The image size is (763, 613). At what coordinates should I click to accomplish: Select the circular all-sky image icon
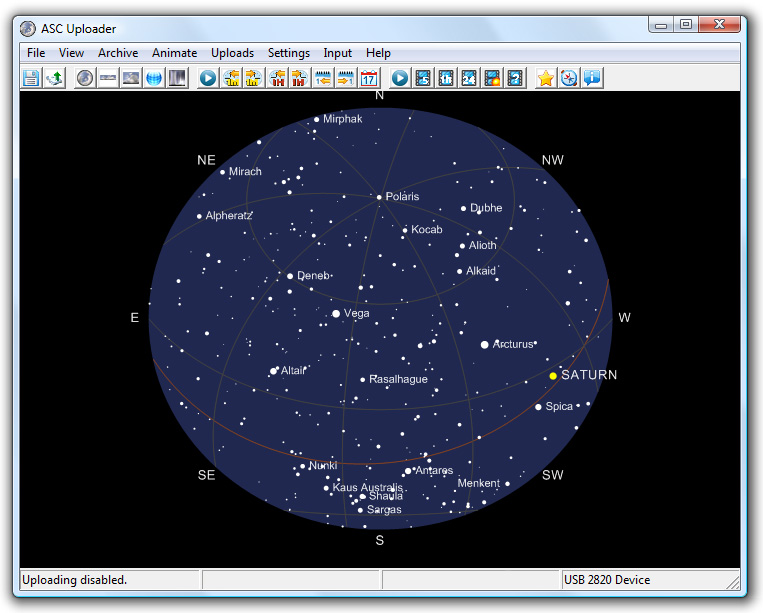tap(85, 78)
